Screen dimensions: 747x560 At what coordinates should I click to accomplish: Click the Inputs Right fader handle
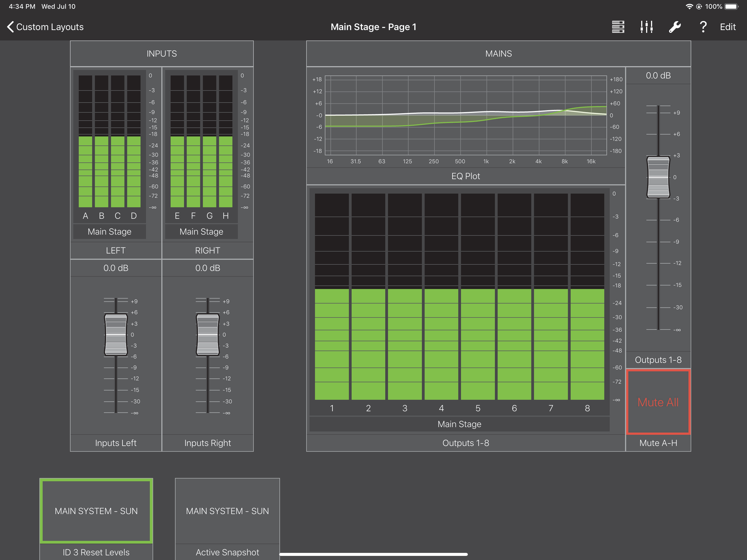tap(208, 334)
